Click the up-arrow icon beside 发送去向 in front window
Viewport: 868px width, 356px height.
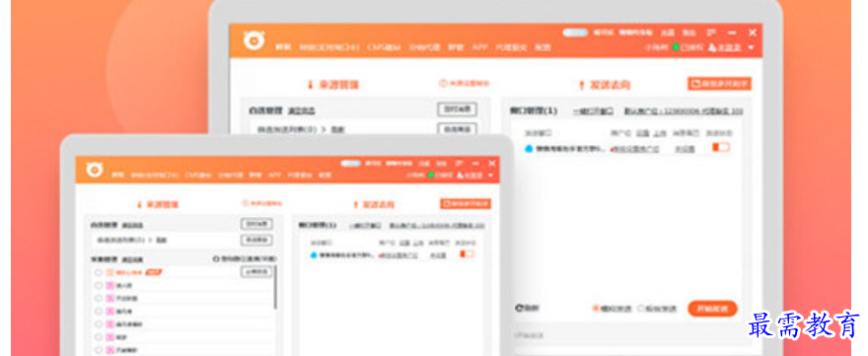356,204
